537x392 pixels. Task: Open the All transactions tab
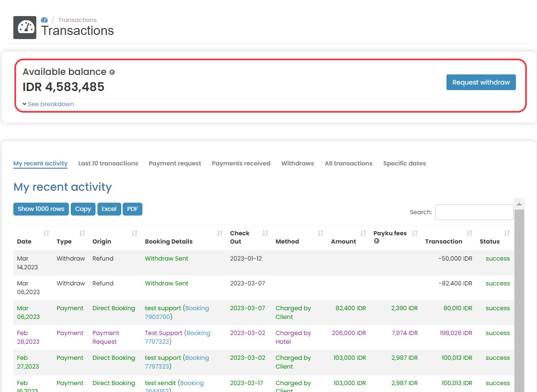tap(348, 164)
